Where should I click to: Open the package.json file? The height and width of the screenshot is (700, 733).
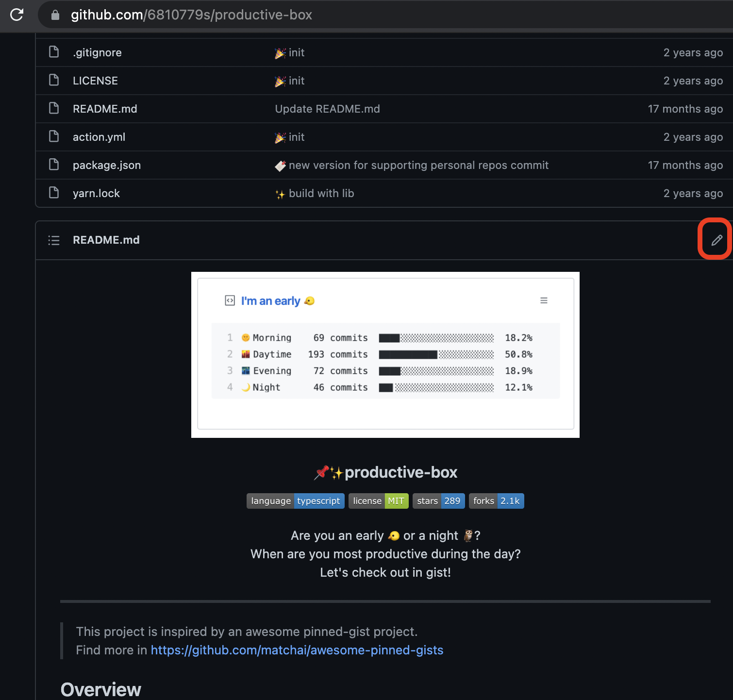[x=107, y=165]
